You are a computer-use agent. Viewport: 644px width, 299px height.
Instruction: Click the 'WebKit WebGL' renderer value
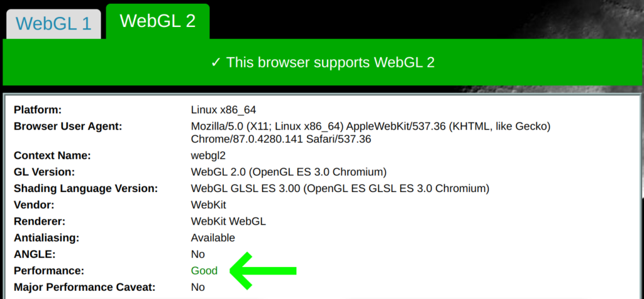coord(228,222)
